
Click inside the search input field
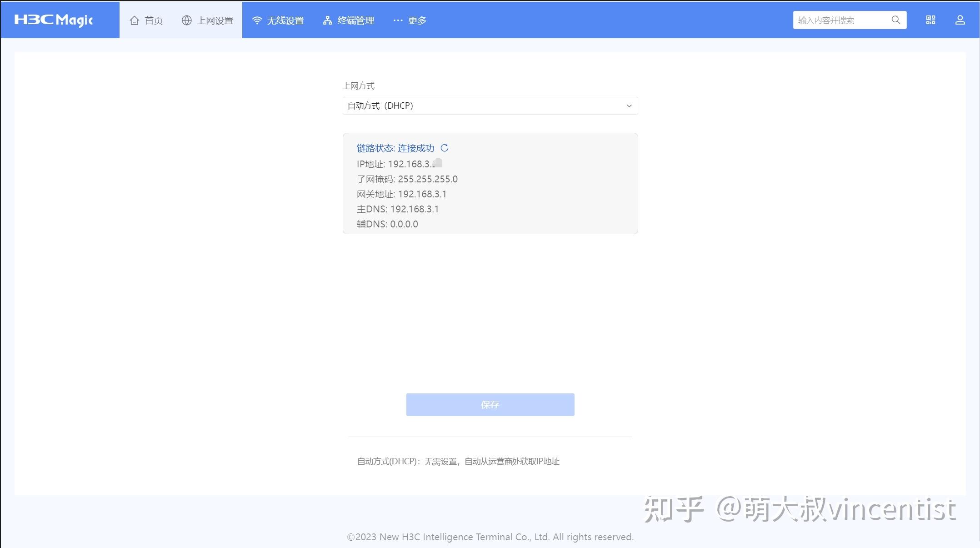point(841,20)
